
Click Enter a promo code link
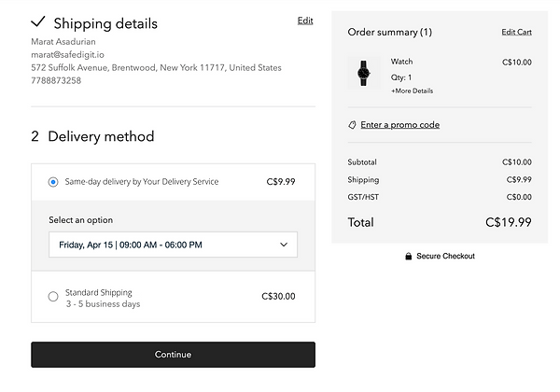pos(400,125)
